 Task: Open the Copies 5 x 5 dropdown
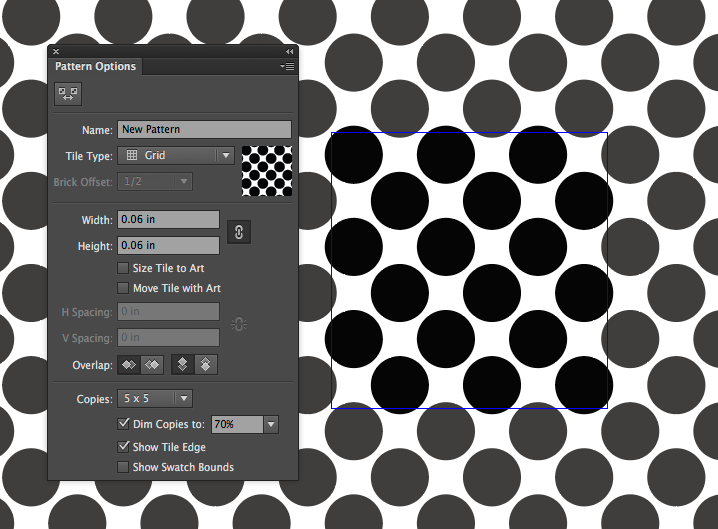pyautogui.click(x=155, y=398)
